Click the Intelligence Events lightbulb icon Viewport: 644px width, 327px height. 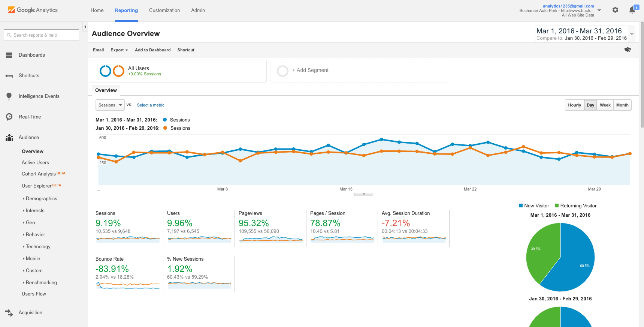pyautogui.click(x=9, y=96)
